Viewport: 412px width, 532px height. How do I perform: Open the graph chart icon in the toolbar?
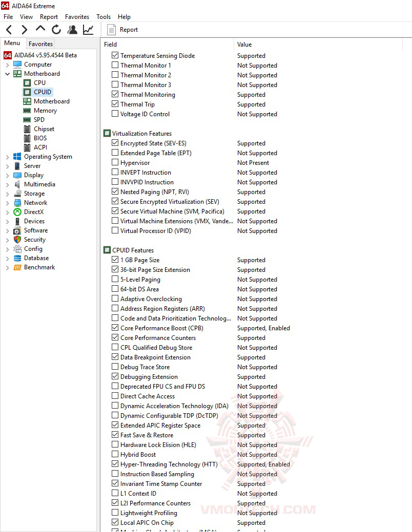tap(88, 30)
